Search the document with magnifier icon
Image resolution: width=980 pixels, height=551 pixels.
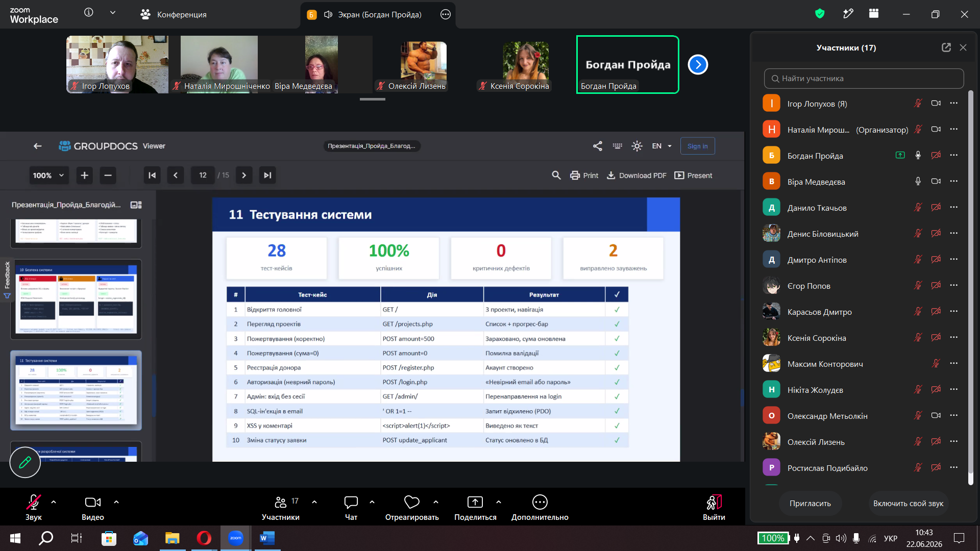tap(556, 176)
